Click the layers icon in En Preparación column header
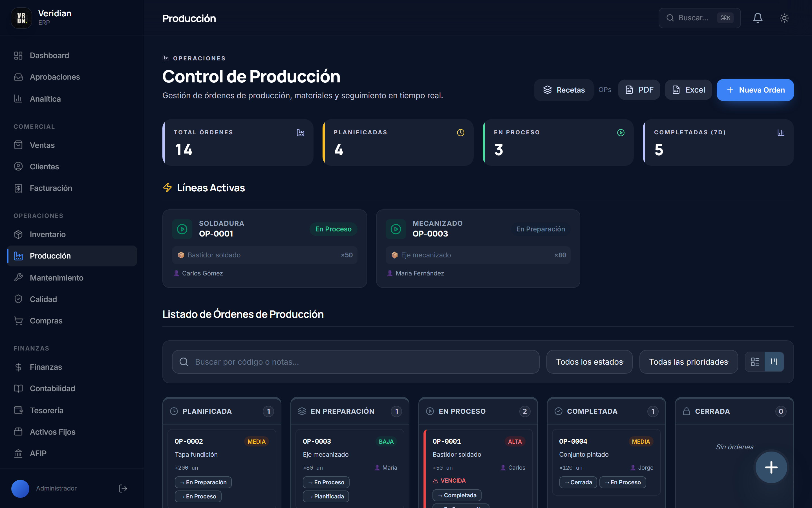The image size is (812, 508). click(x=302, y=411)
